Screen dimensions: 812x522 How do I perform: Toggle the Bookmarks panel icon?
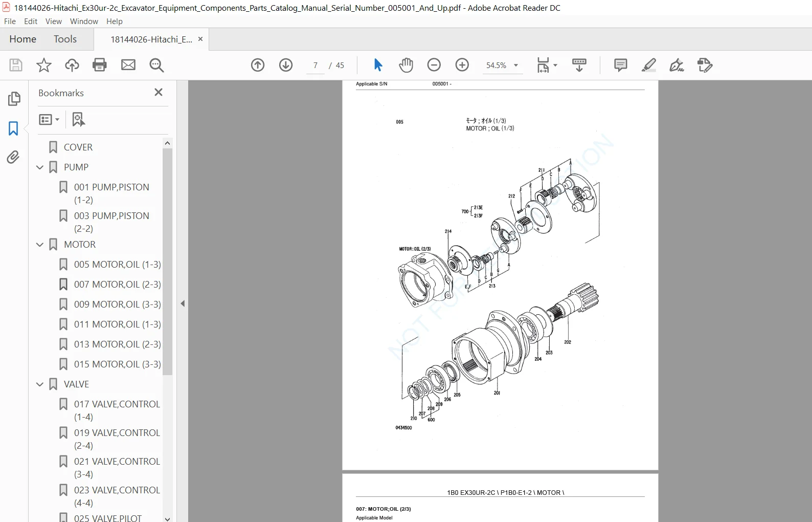pos(13,128)
